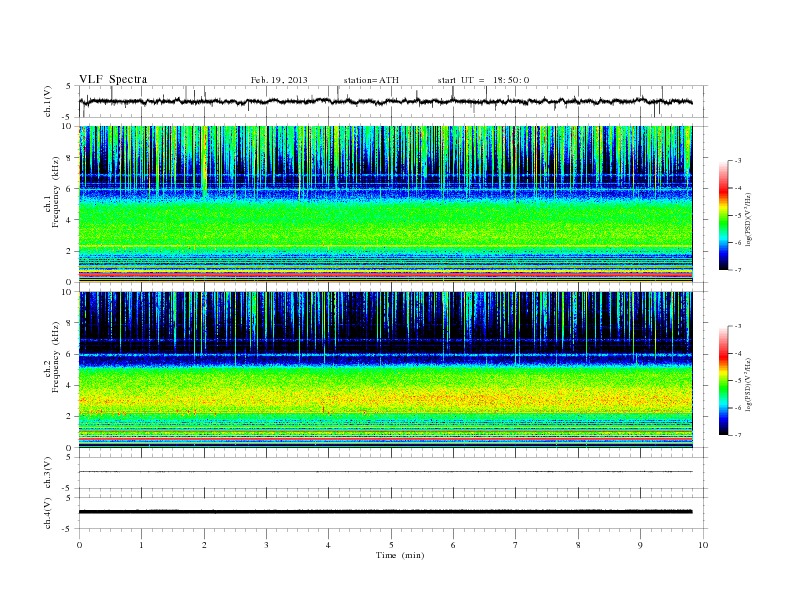This screenshot has height=612, width=792.
Task: Click the "Feb. 19, 2013" date label
Action: pos(279,80)
